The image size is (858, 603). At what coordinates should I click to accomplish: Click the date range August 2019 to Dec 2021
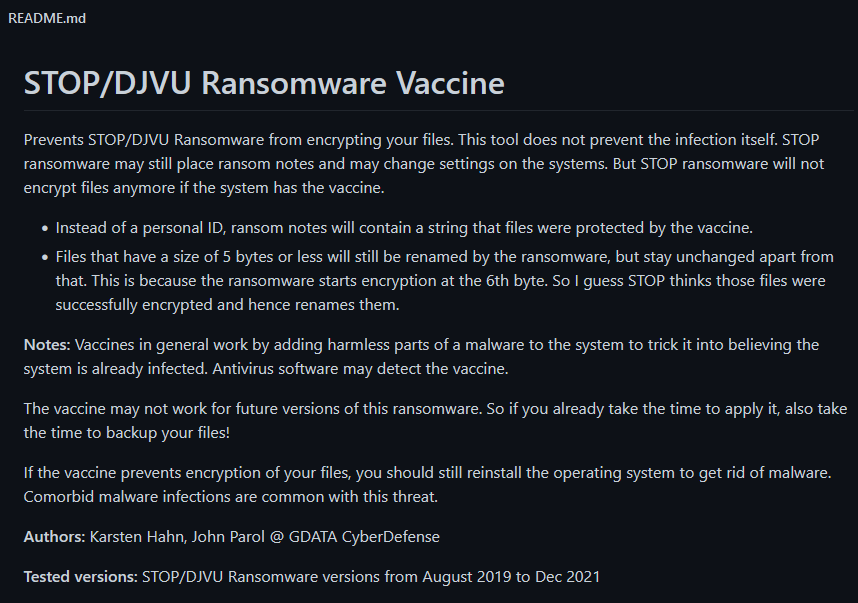(510, 577)
